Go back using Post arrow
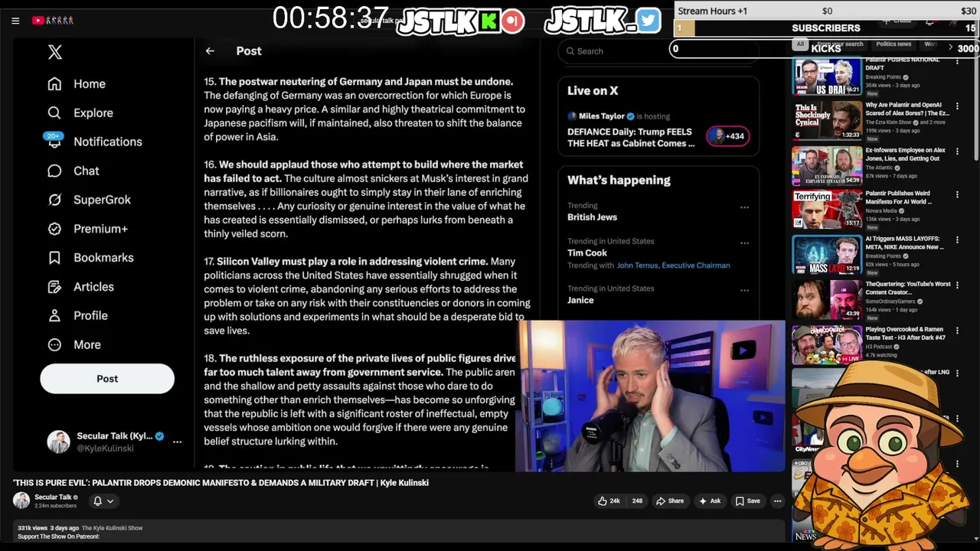This screenshot has width=980, height=551. tap(210, 51)
